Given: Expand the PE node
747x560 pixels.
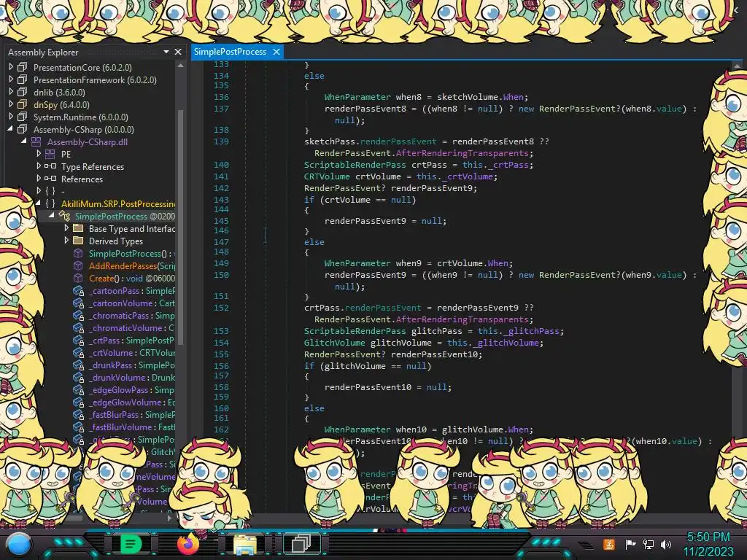Looking at the screenshot, I should (x=39, y=154).
